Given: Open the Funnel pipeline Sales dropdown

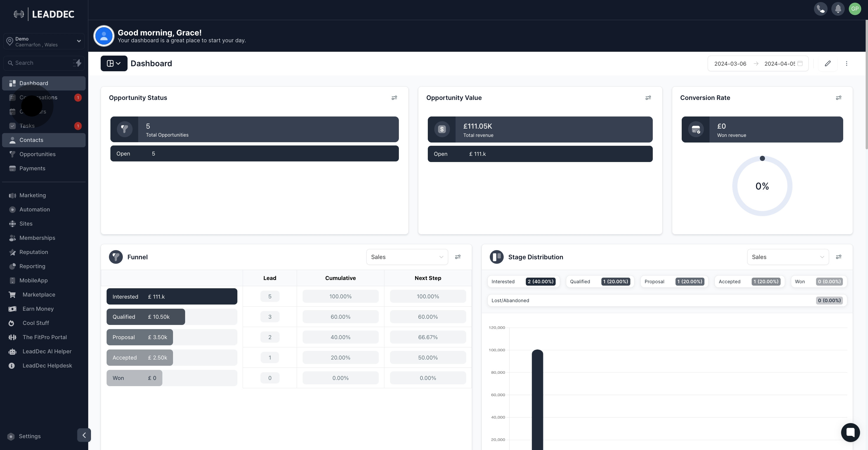Looking at the screenshot, I should point(407,257).
